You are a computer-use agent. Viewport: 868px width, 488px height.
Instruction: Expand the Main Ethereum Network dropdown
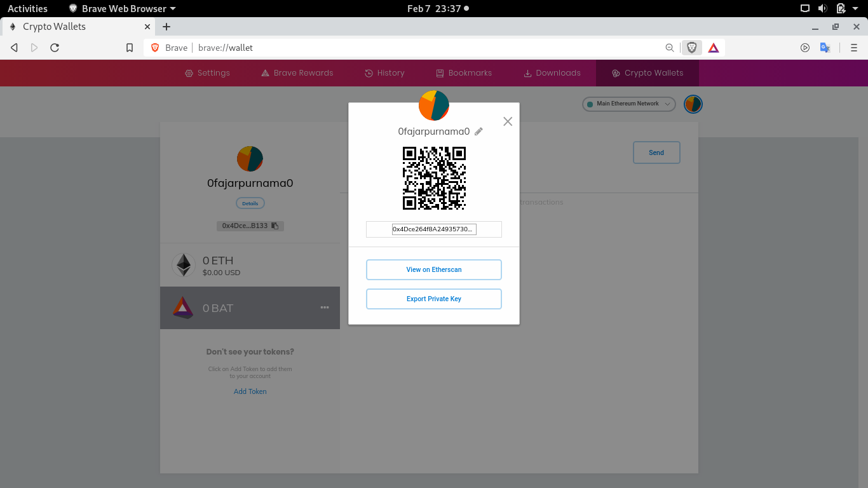(628, 104)
